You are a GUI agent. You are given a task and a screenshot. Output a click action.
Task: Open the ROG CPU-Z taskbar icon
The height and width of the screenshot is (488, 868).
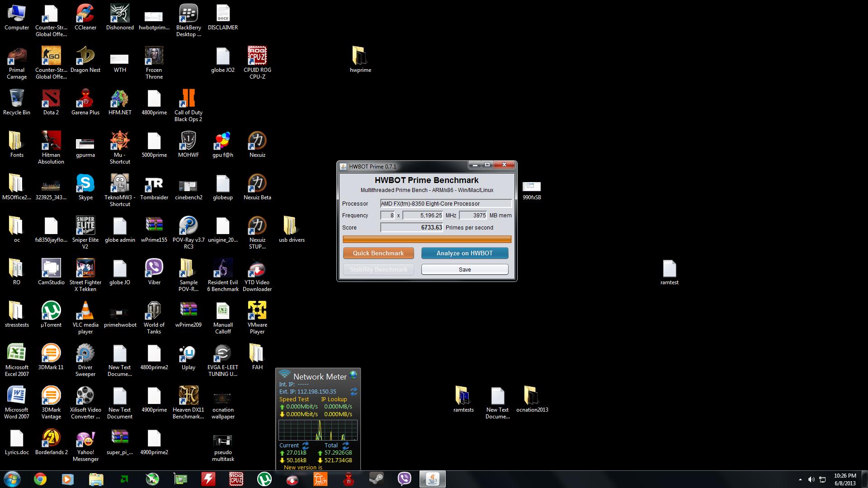pyautogui.click(x=236, y=479)
